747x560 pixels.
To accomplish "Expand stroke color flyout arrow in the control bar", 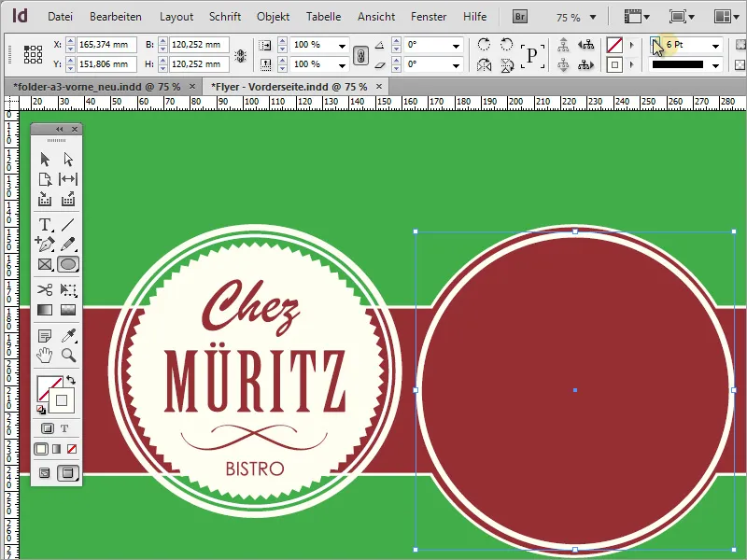I will 632,64.
